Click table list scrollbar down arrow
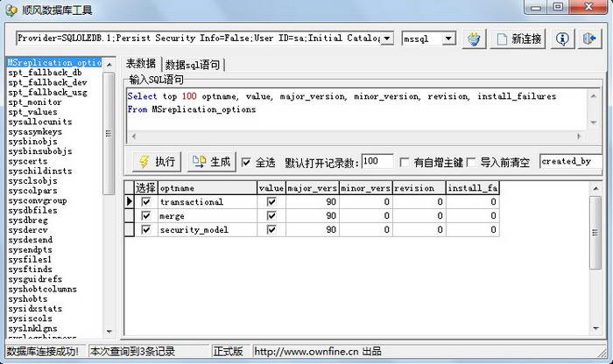Image resolution: width=613 pixels, height=364 pixels. tap(109, 333)
